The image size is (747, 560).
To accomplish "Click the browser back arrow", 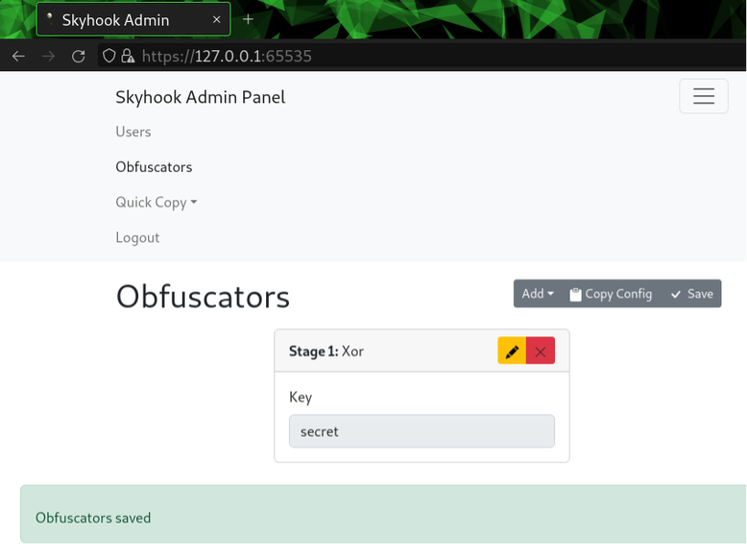I will (x=18, y=56).
